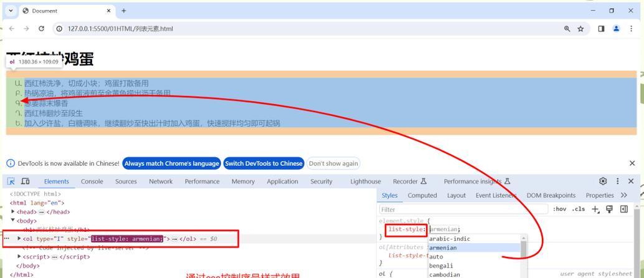Open DevTools customize three-dot menu
This screenshot has width=644, height=278.
point(617,181)
